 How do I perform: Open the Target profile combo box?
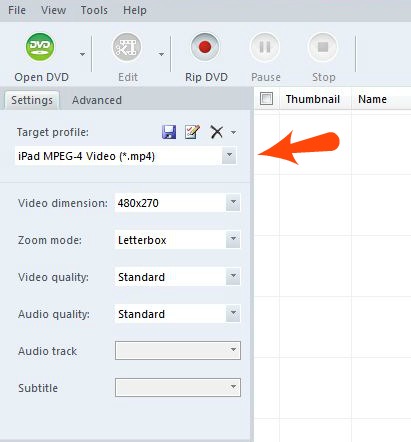point(126,156)
